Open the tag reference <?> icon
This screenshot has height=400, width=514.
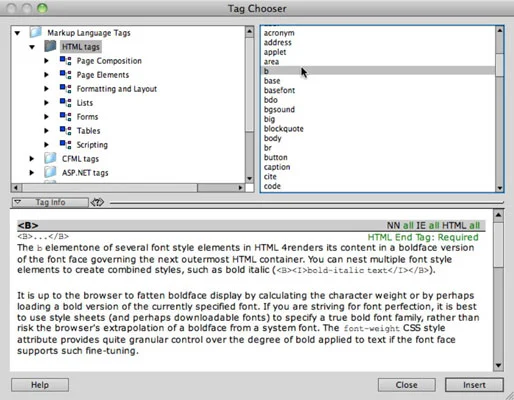97,202
